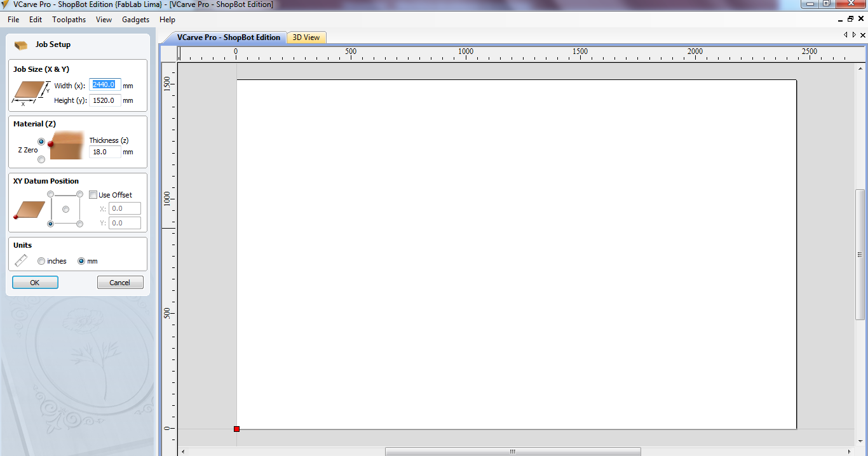This screenshot has height=456, width=868.
Task: Click the 500 mark on vertical ruler
Action: (167, 313)
